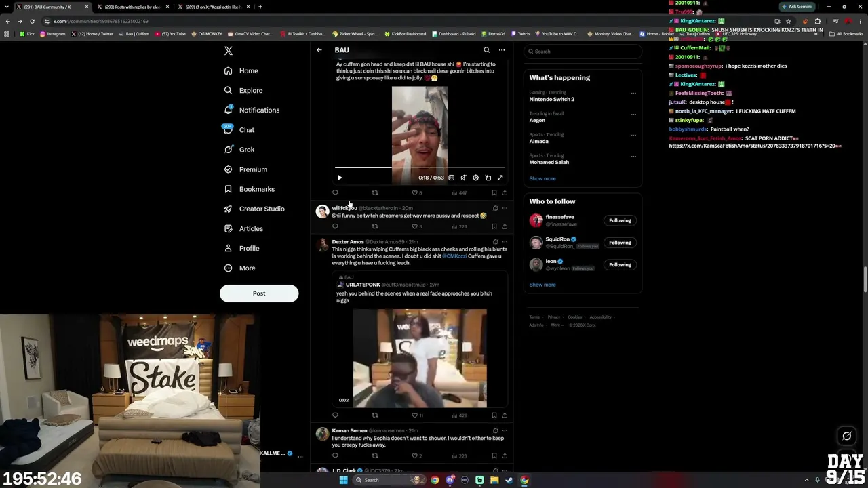Open willfckyou's profile avatar
The width and height of the screenshot is (868, 488).
pyautogui.click(x=322, y=211)
